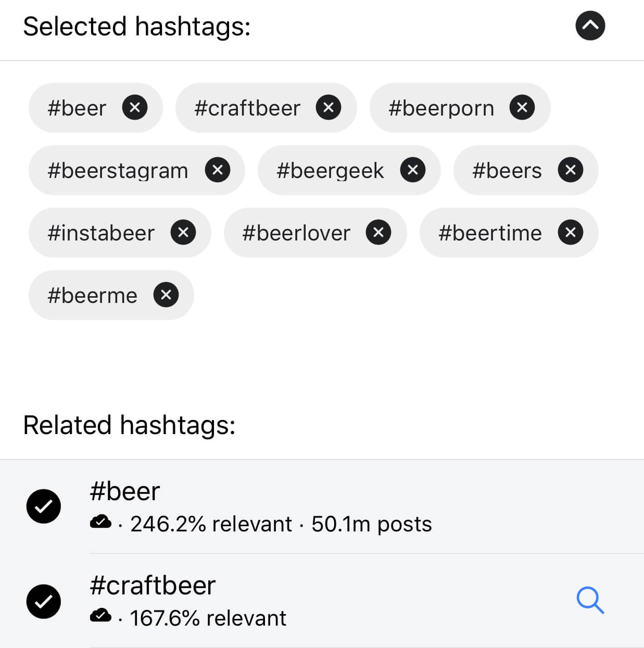Remove the #beerstagram hashtag chip

point(218,170)
